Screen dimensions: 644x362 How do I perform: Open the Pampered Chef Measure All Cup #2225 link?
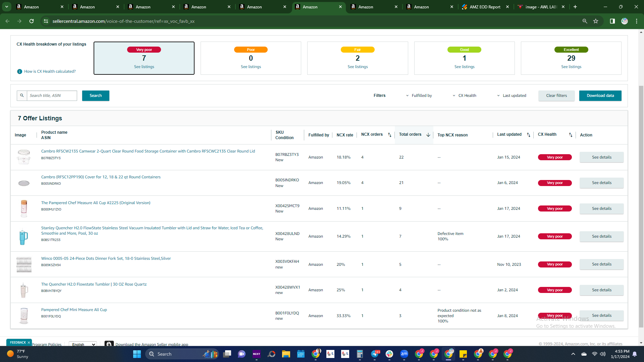[x=96, y=203]
